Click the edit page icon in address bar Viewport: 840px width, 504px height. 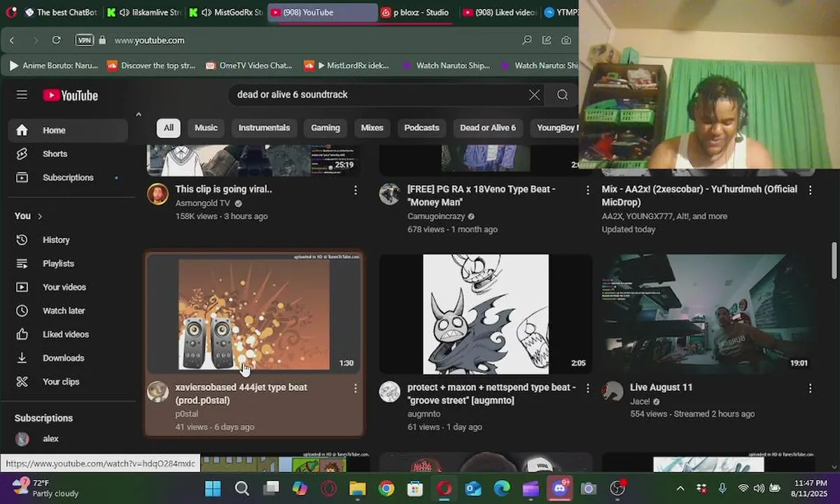pyautogui.click(x=546, y=41)
